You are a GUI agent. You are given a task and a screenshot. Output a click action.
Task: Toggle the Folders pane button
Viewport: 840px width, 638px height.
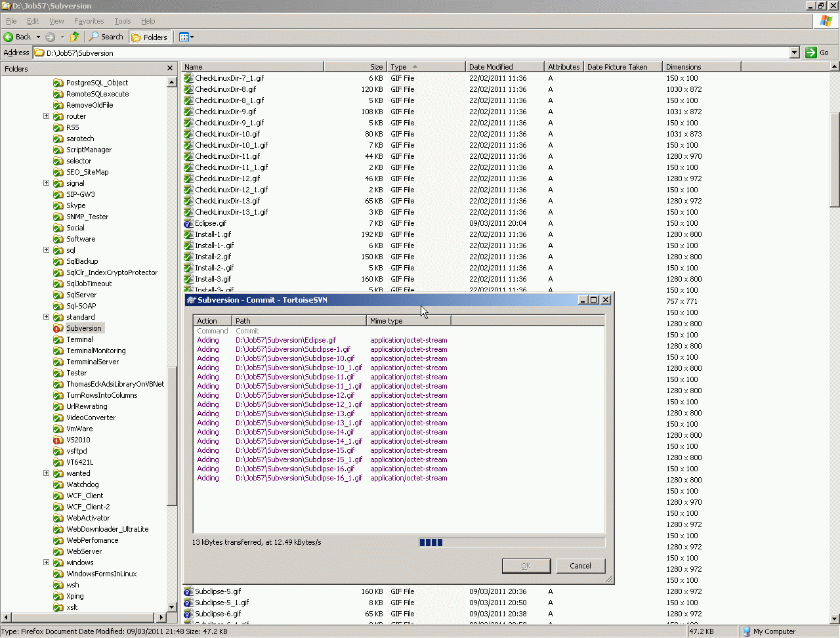[150, 37]
